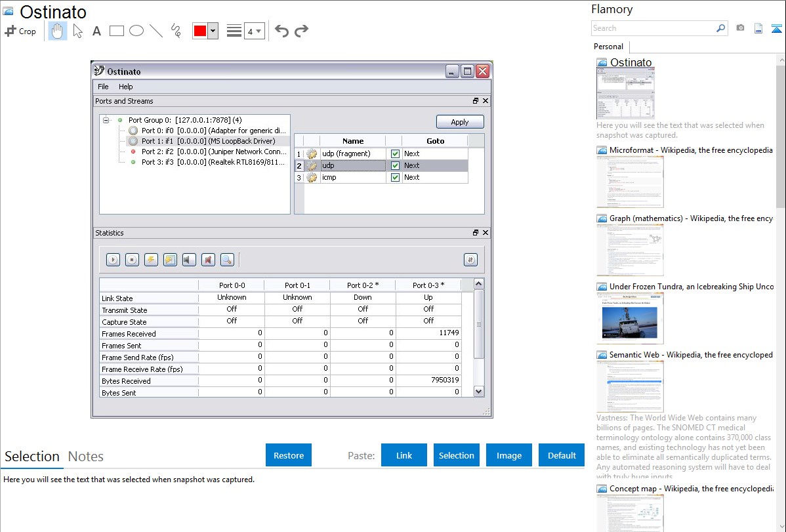Toggle the checkbox for the udp stream
Image resolution: width=786 pixels, height=532 pixels.
pos(395,165)
